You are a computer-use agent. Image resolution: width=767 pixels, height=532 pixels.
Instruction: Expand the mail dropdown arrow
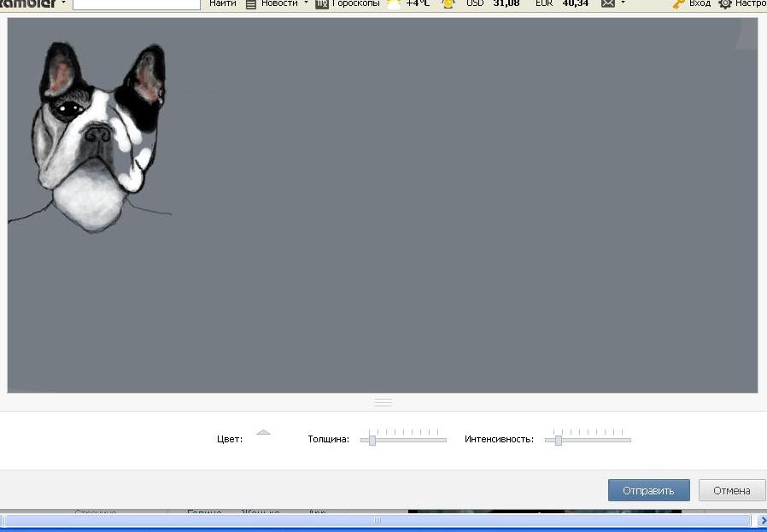(x=623, y=3)
